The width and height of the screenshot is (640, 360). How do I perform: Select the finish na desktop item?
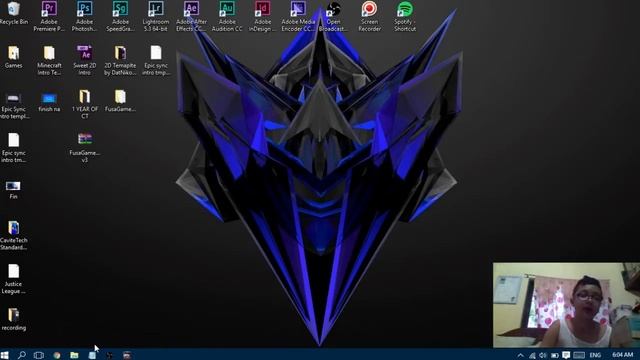49,102
